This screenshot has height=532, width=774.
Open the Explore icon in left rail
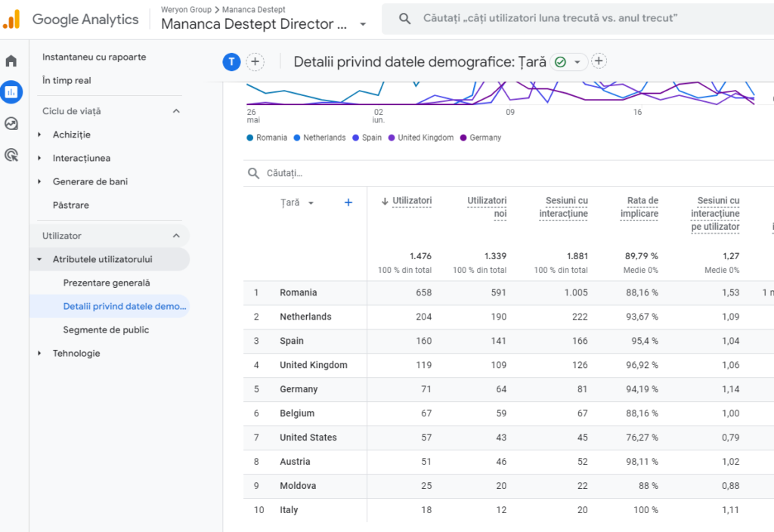[x=11, y=124]
